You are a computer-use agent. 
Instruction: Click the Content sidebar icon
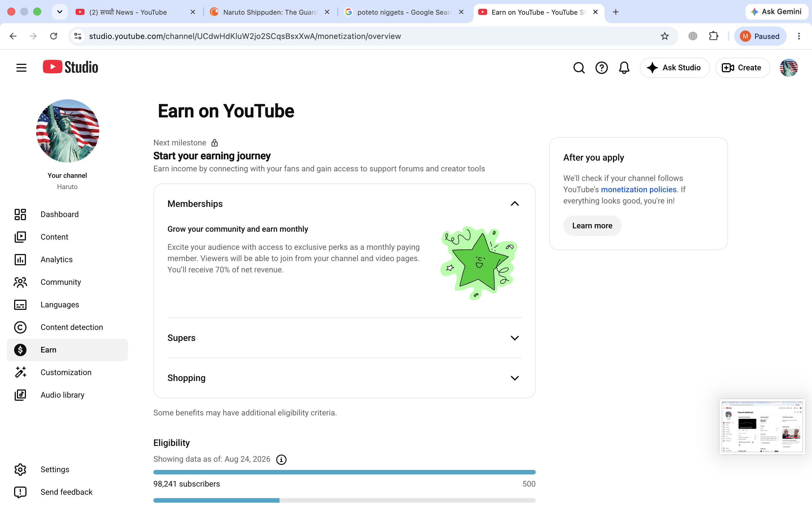20,237
